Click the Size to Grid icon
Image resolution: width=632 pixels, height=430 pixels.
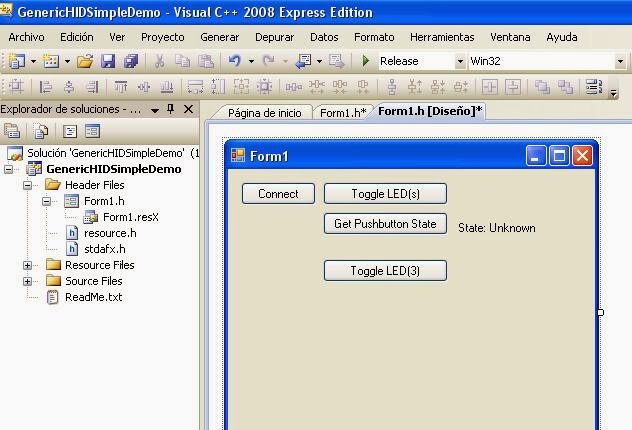(x=264, y=87)
